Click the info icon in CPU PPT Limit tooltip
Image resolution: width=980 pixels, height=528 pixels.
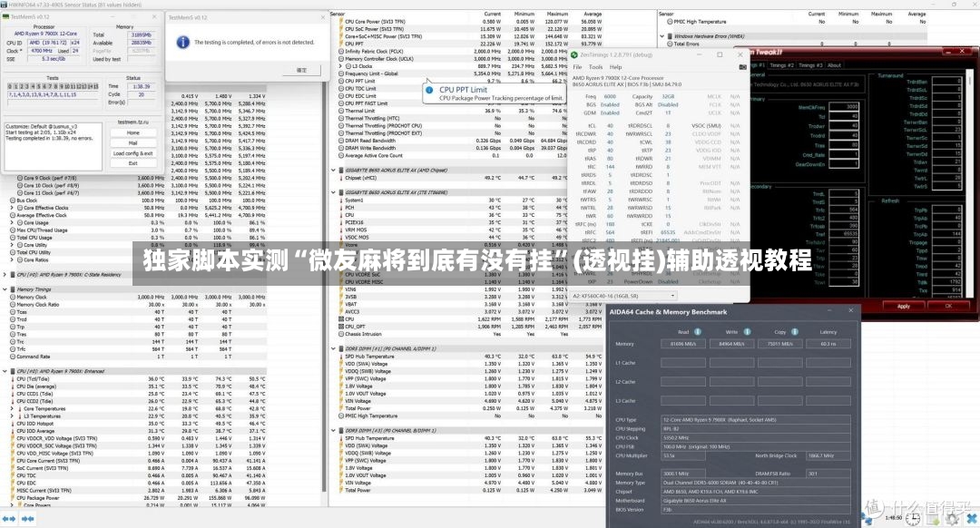[429, 90]
